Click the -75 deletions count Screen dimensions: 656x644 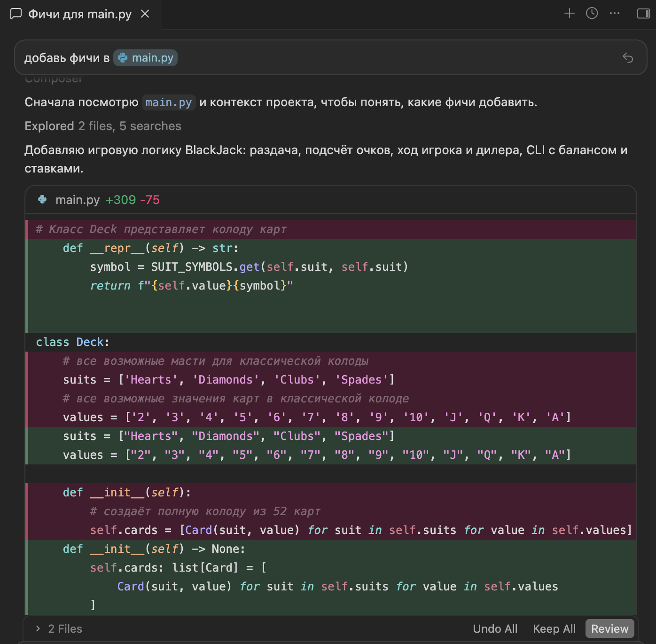(x=150, y=200)
